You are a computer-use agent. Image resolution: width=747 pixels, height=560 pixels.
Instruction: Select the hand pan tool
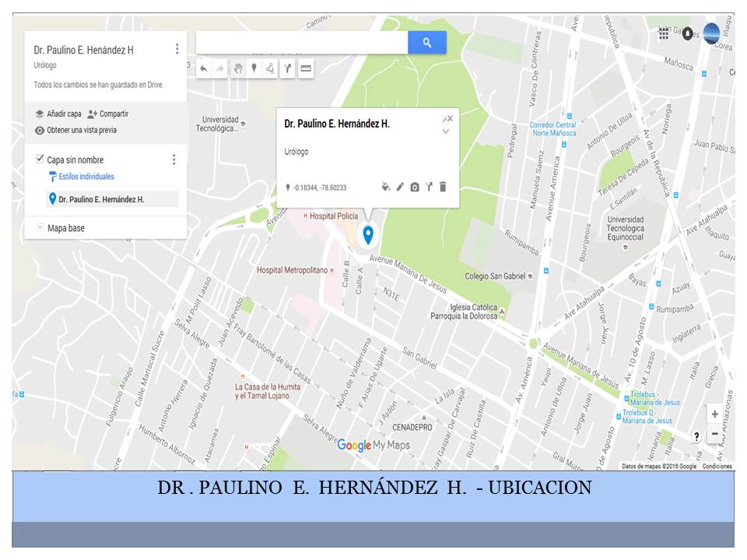[238, 69]
